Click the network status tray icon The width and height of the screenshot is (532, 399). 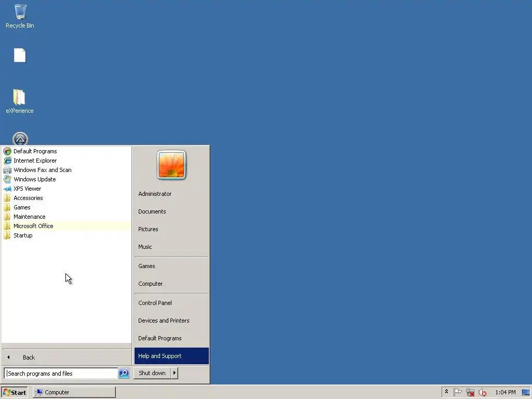470,392
